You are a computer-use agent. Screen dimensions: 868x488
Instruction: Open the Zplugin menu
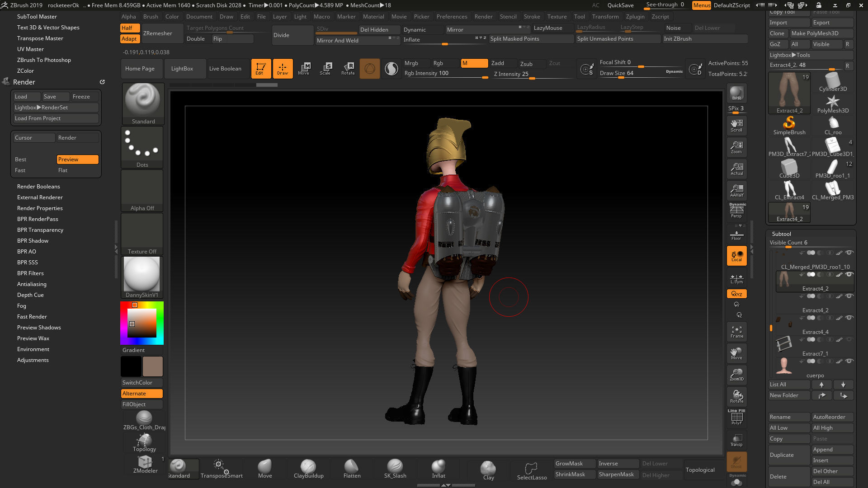pyautogui.click(x=635, y=17)
